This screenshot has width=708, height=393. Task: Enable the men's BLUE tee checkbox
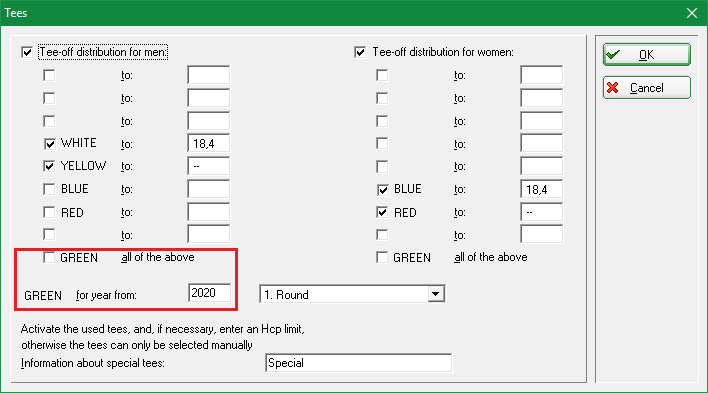(49, 189)
